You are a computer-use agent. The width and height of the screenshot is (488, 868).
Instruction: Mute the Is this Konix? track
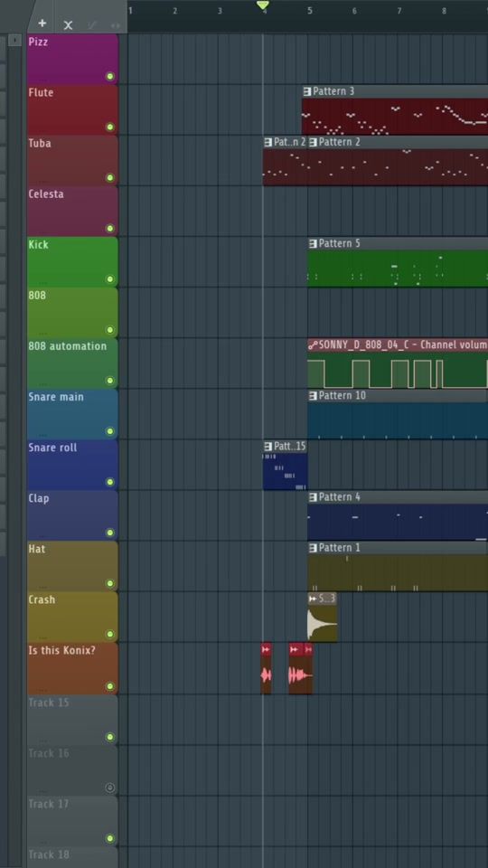tap(109, 686)
